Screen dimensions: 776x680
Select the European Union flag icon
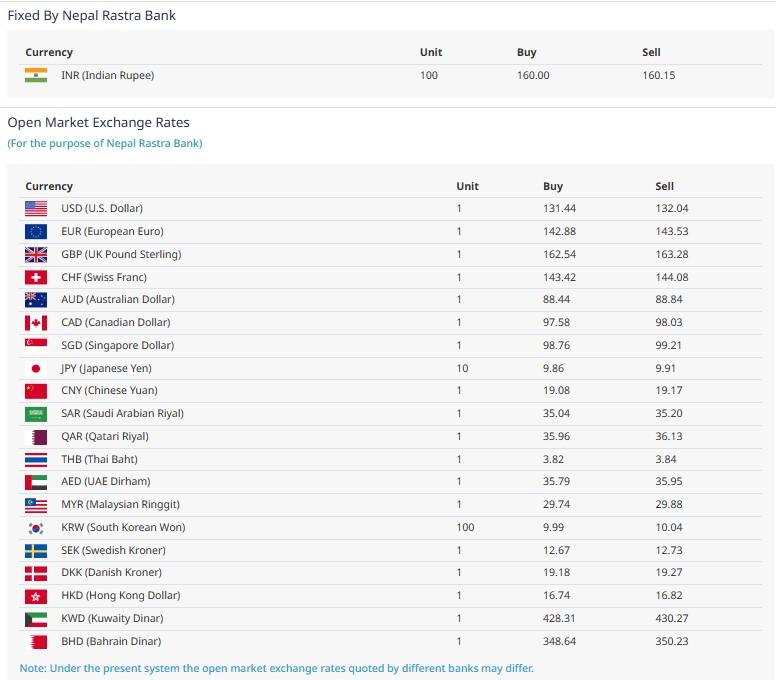pos(36,231)
